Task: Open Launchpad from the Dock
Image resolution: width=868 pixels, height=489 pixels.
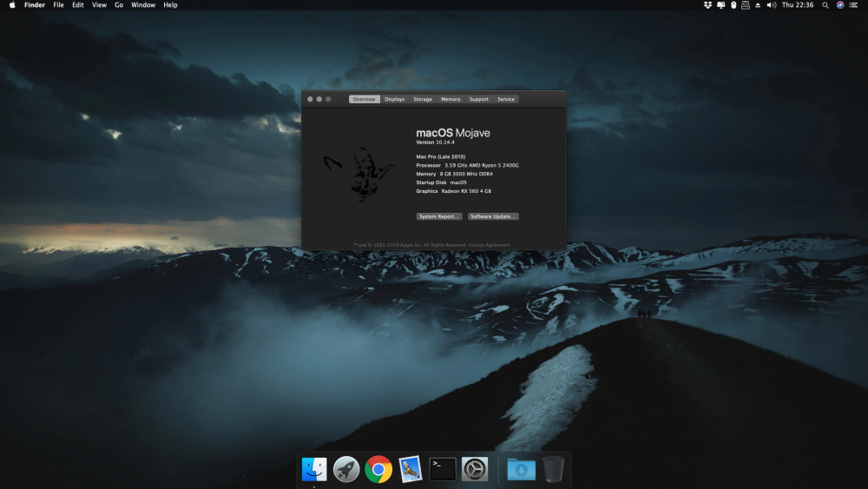Action: 346,469
